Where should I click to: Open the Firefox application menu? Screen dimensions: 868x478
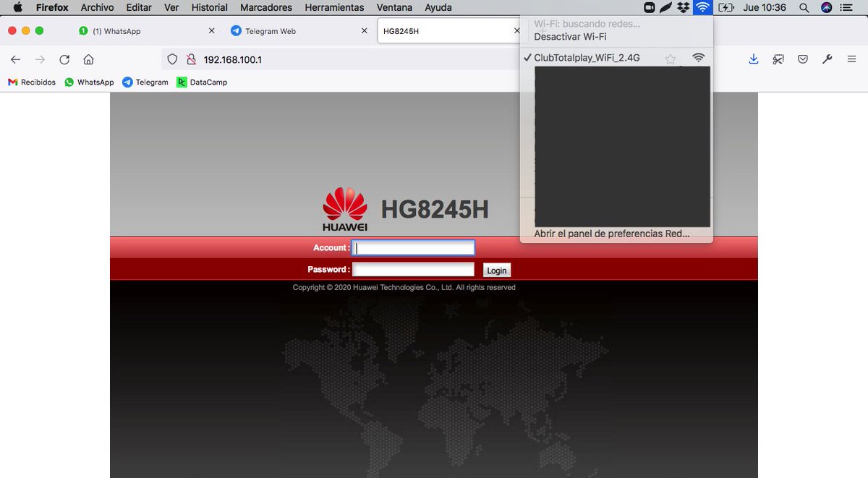(52, 7)
